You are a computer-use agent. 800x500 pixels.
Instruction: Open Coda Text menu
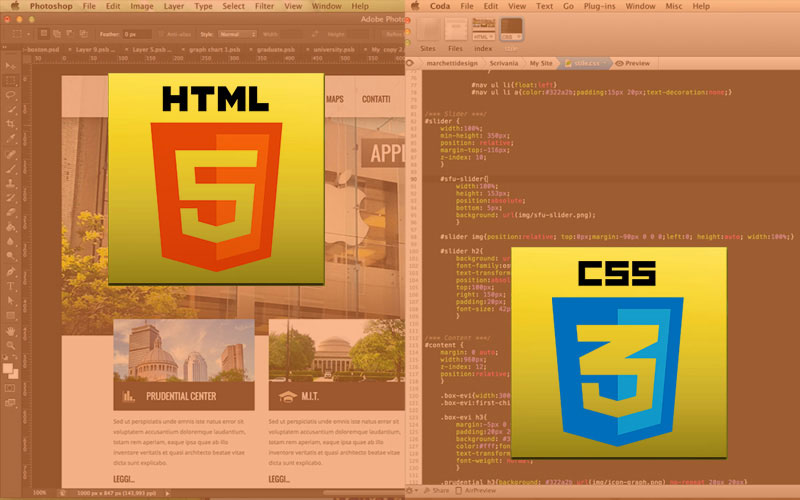pos(544,6)
